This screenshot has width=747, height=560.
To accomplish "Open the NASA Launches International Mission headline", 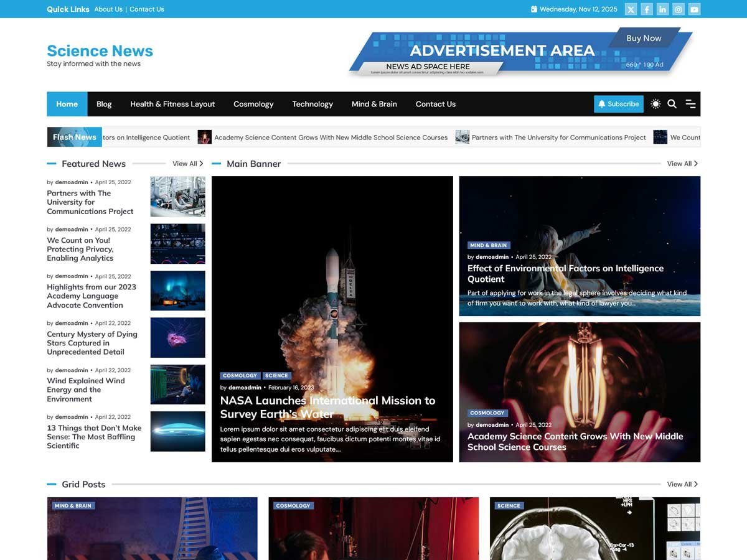I will pos(327,407).
